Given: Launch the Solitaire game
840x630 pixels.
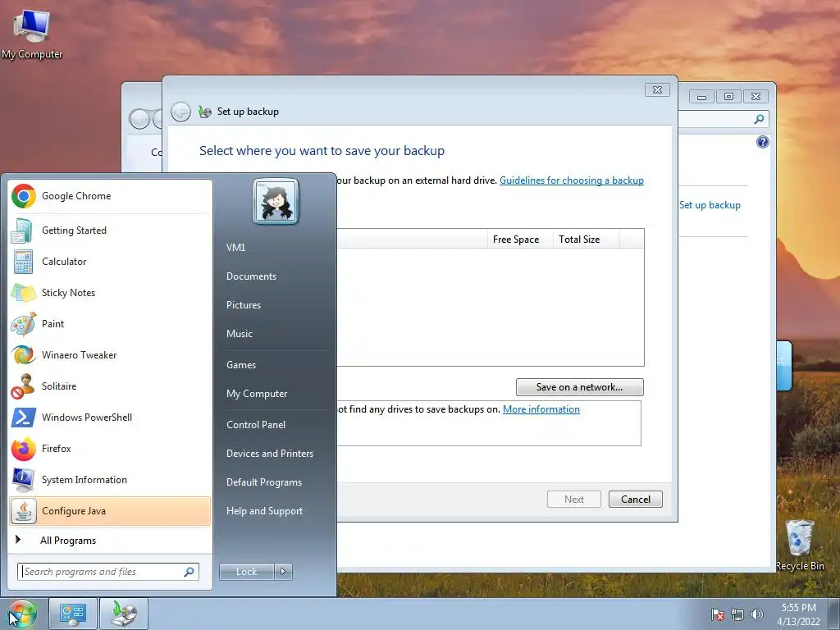Looking at the screenshot, I should click(x=110, y=386).
